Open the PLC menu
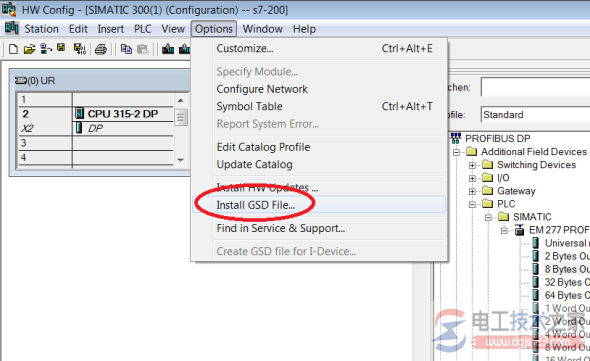Screen dimensions: 590x361 click(143, 29)
